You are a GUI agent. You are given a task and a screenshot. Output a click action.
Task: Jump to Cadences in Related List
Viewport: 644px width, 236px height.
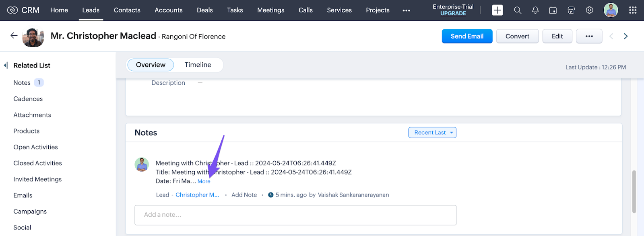point(28,99)
